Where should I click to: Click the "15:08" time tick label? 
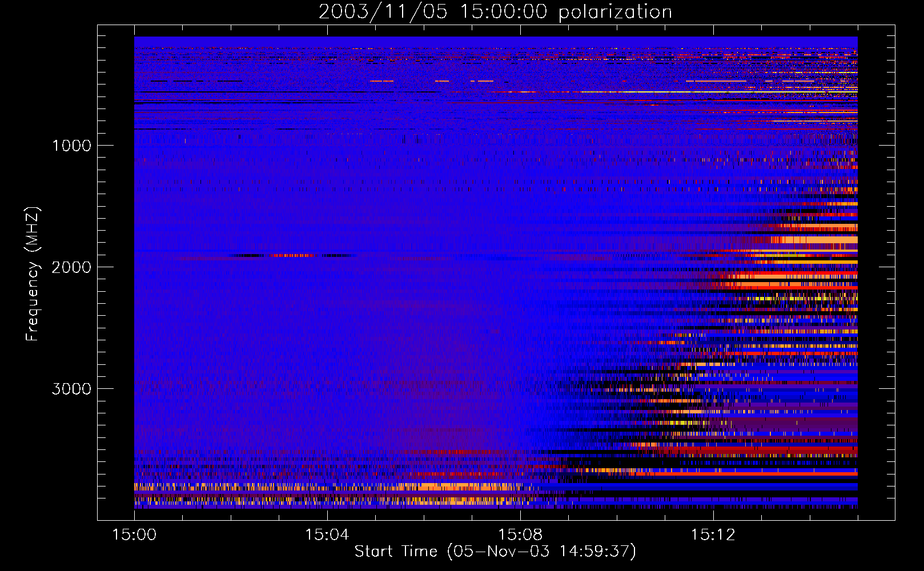520,535
